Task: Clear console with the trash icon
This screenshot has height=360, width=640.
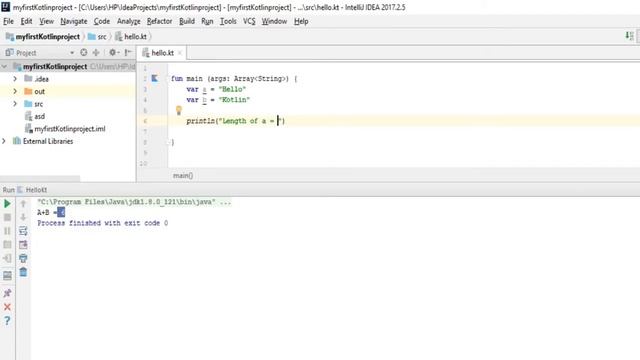Action: click(x=23, y=272)
